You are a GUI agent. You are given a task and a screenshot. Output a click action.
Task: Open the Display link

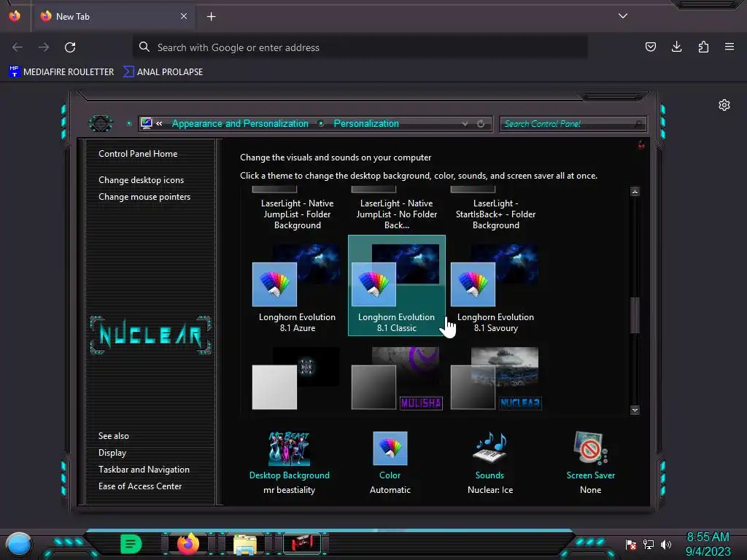(112, 453)
